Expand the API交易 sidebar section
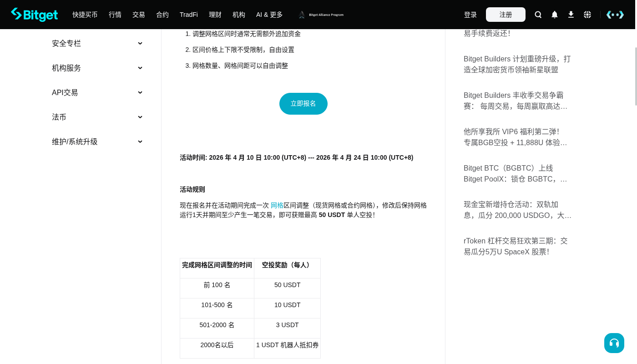The image size is (637, 364). [140, 92]
